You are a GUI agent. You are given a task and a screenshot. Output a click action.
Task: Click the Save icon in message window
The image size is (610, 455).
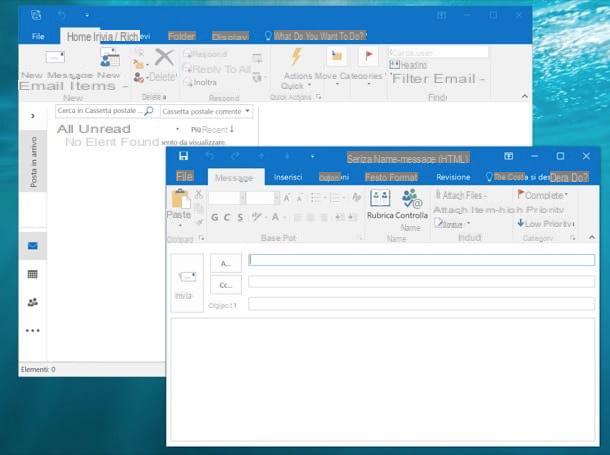[183, 156]
